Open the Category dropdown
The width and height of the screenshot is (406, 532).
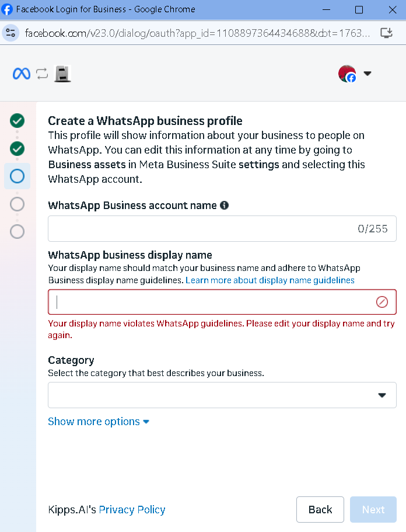point(222,395)
